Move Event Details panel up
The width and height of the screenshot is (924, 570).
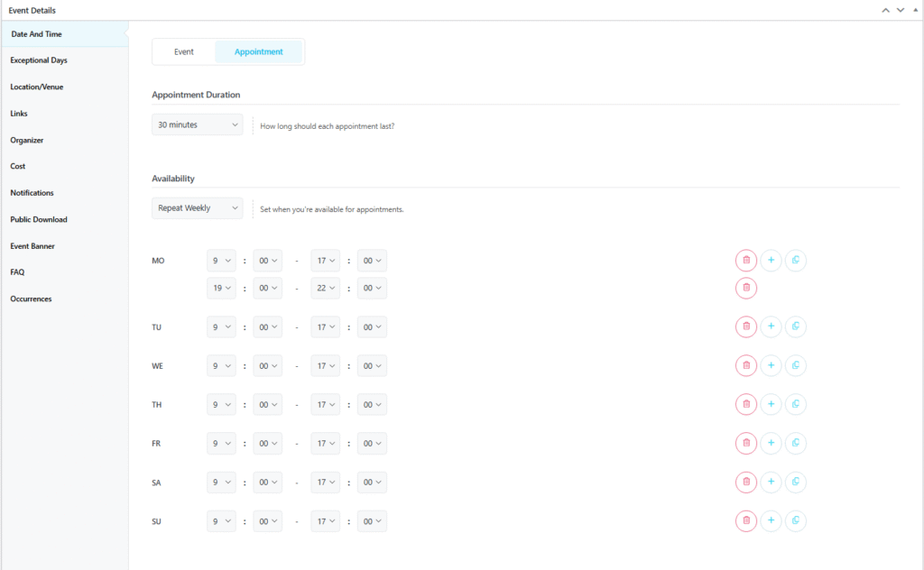point(886,10)
